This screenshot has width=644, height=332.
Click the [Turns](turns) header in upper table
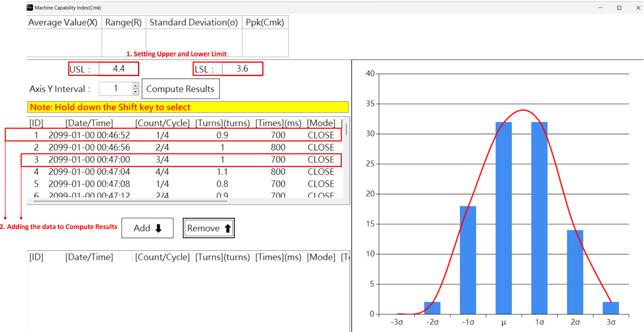click(222, 123)
